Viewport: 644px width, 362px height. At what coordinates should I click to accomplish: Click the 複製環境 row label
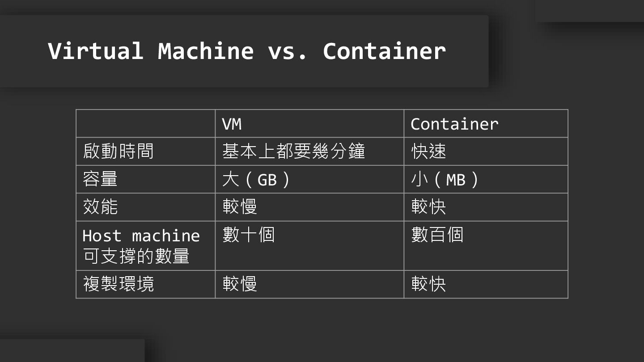click(x=119, y=284)
